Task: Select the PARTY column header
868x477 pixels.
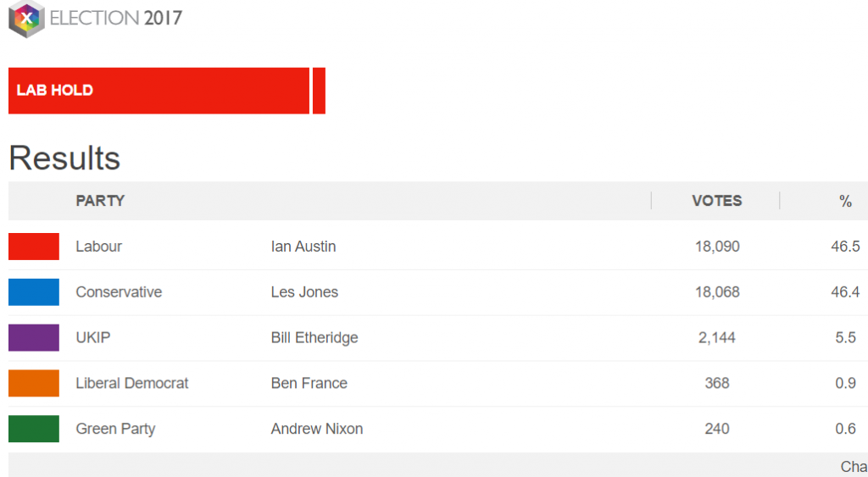Action: [100, 201]
